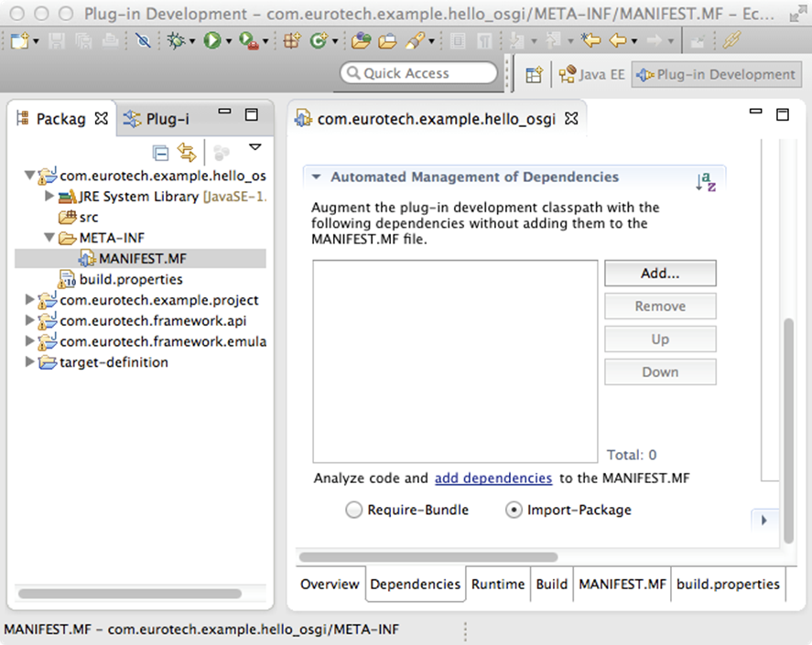812x645 pixels.
Task: Switch to the Plug-ins view tab
Action: click(x=157, y=119)
